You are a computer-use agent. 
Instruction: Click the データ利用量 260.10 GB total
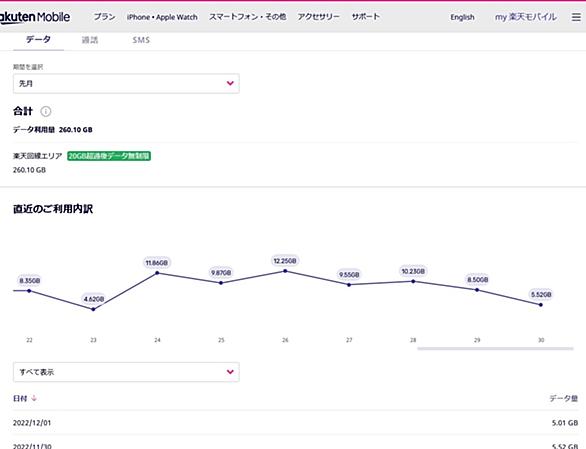(53, 130)
